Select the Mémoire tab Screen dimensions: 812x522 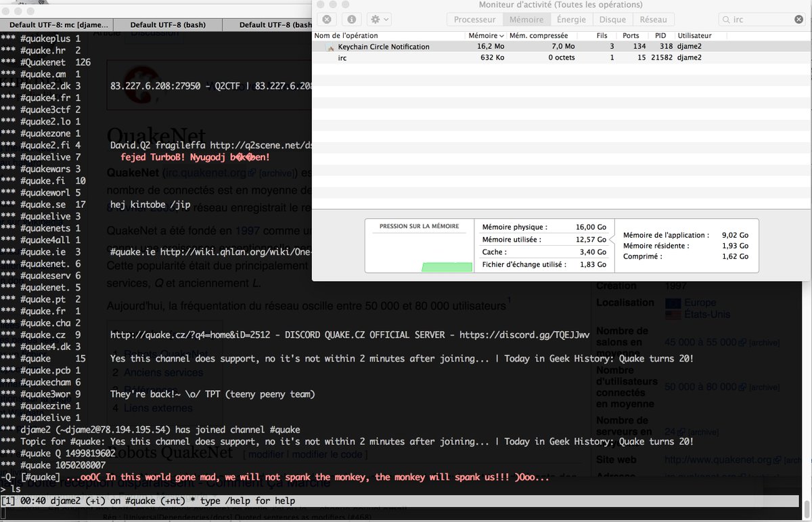coord(526,20)
